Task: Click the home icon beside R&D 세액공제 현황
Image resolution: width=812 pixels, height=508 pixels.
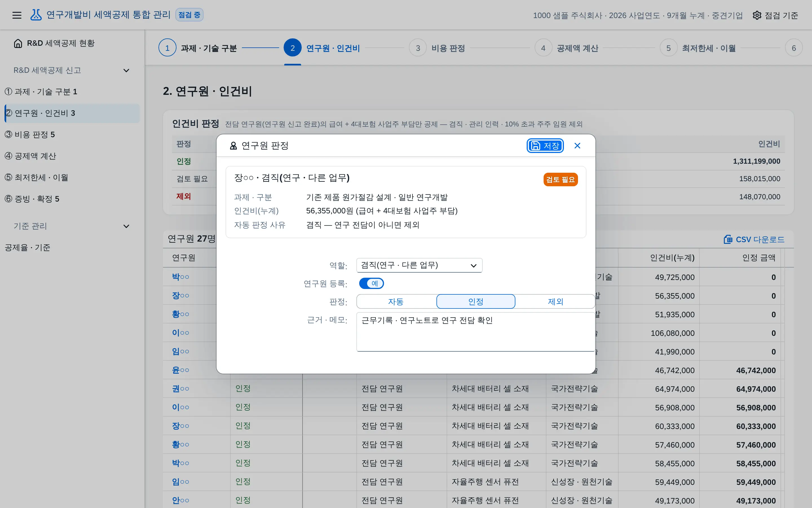Action: pos(18,43)
